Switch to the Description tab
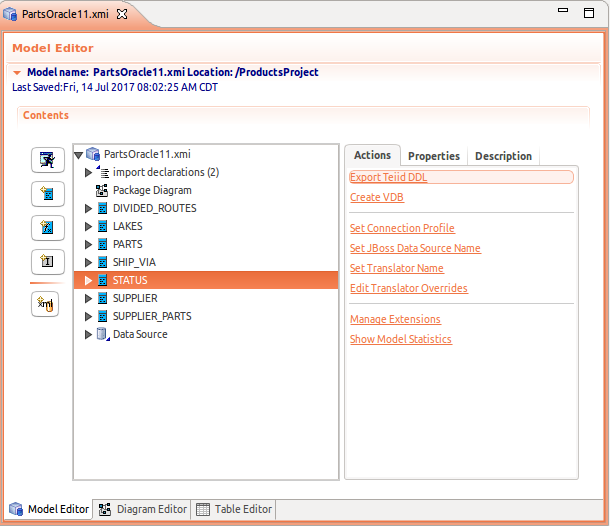Viewport: 610px width, 526px height. (x=503, y=156)
